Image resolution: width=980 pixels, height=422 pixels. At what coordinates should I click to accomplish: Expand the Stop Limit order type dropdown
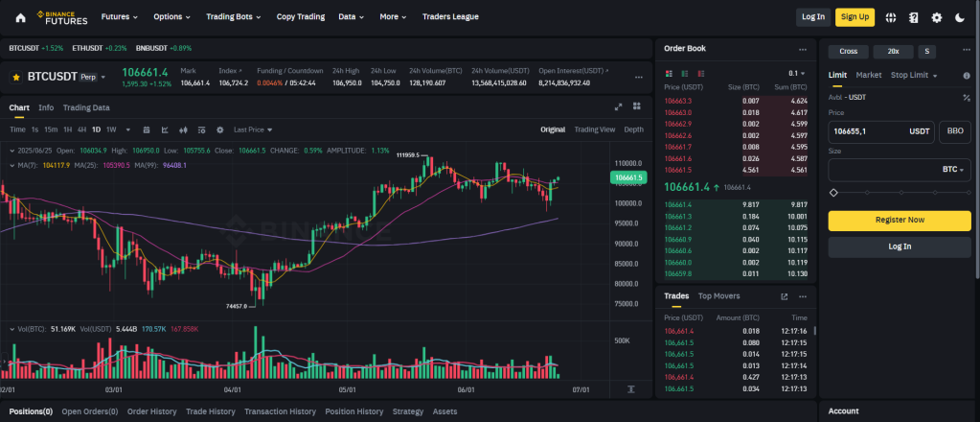point(914,75)
